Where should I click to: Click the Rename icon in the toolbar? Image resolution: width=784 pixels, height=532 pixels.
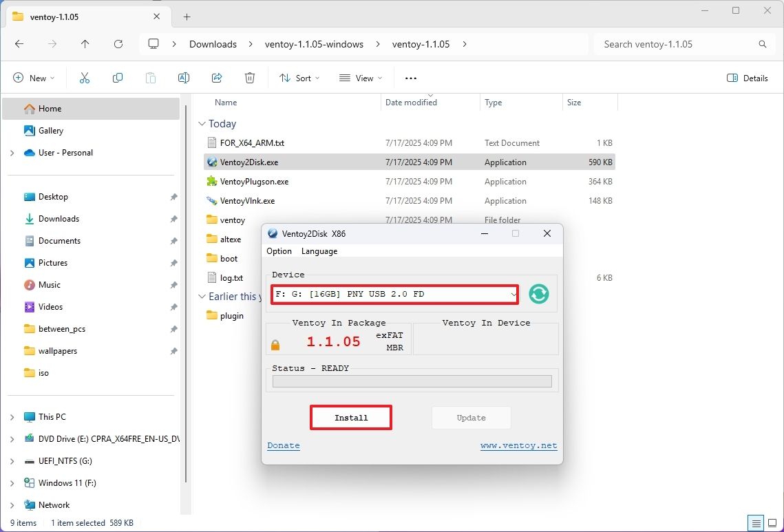[184, 78]
